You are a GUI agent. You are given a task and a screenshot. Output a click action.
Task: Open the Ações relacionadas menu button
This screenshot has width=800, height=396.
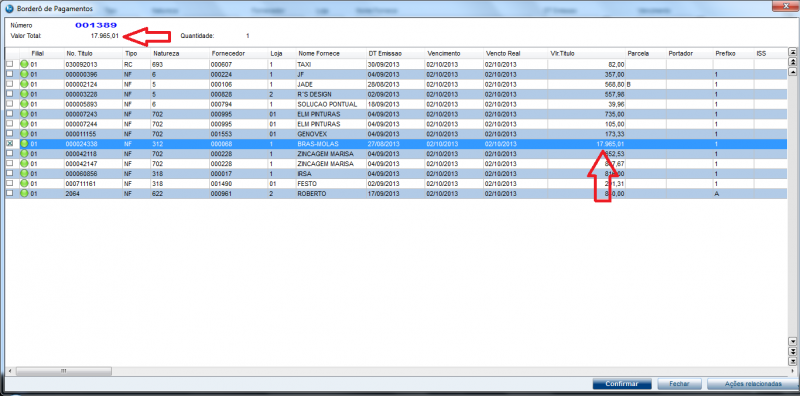point(753,383)
